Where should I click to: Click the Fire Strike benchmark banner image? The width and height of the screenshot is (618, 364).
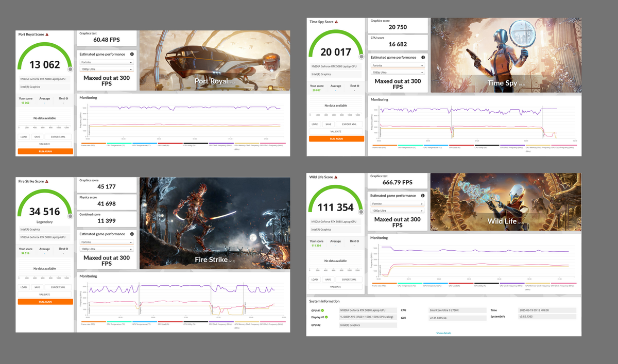click(215, 223)
